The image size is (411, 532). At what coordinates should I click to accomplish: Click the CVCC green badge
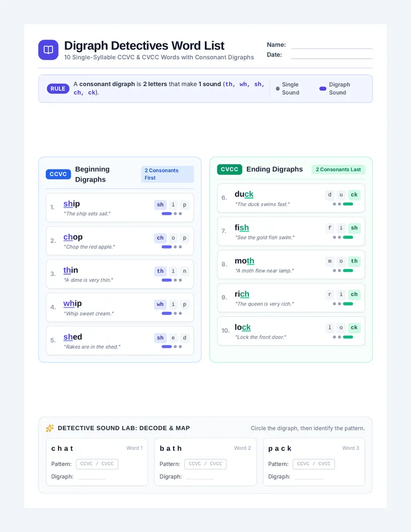229,170
